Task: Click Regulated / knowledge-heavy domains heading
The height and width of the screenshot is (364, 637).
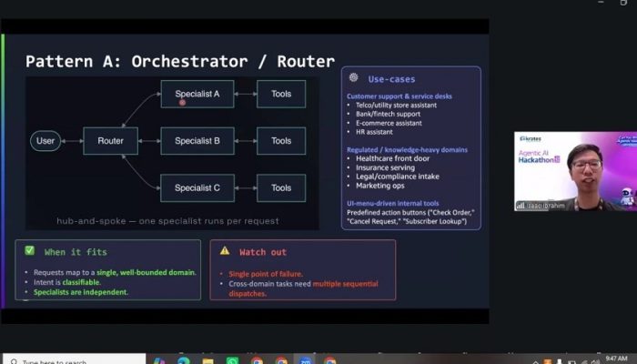Action: pyautogui.click(x=407, y=150)
